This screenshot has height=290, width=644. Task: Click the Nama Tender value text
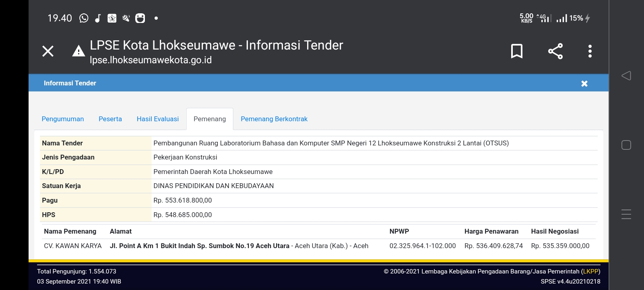[331, 143]
